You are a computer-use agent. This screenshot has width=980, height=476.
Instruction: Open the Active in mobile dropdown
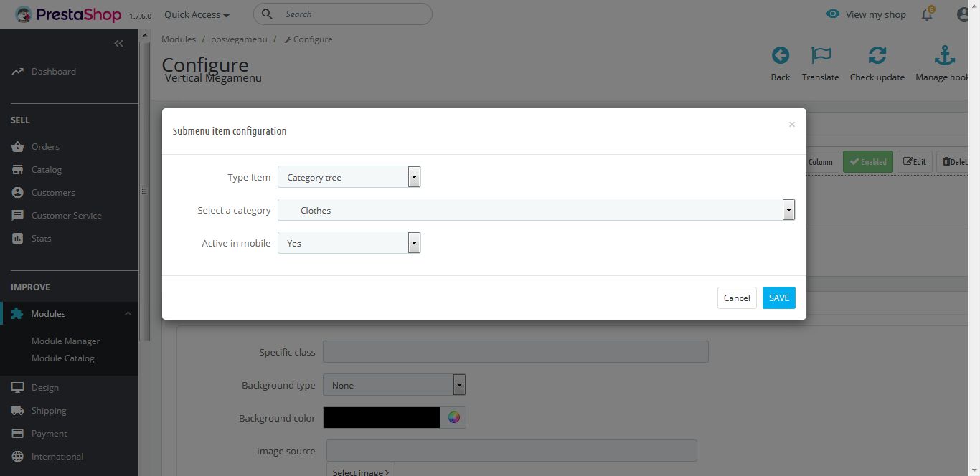coord(349,243)
